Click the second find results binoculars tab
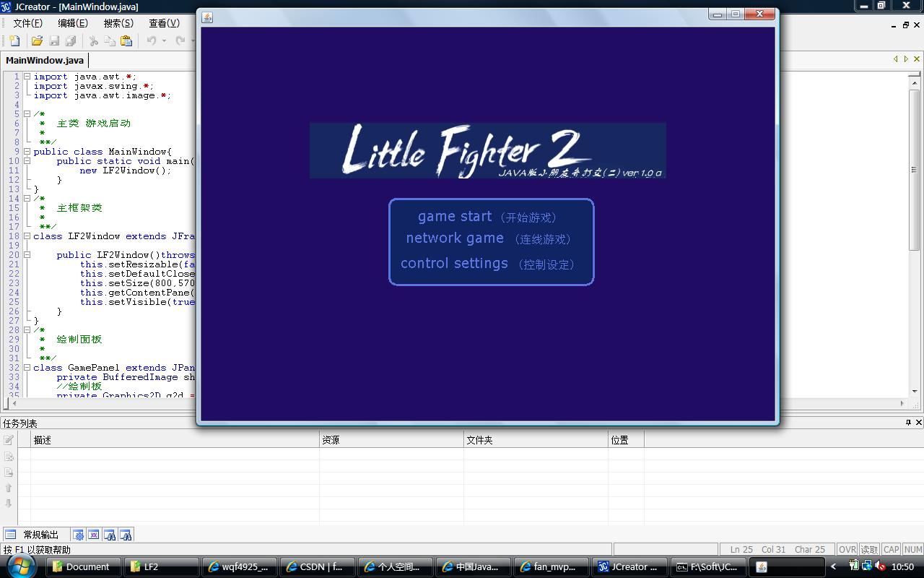The image size is (924, 578). click(x=126, y=535)
